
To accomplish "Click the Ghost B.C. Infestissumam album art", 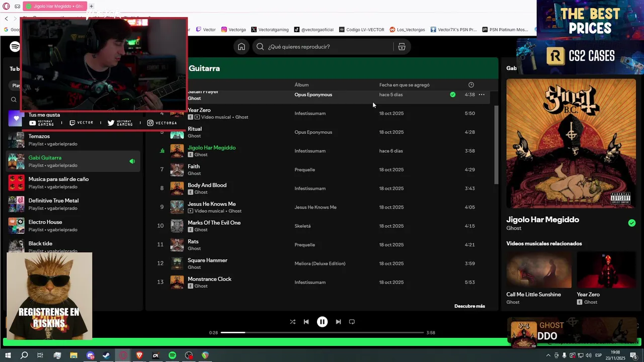I will point(571,143).
